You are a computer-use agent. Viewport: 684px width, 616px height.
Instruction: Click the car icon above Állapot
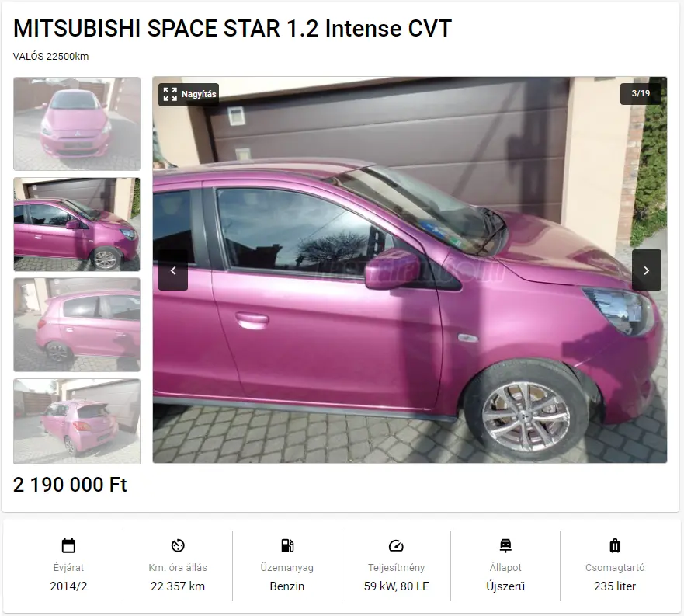pyautogui.click(x=505, y=546)
